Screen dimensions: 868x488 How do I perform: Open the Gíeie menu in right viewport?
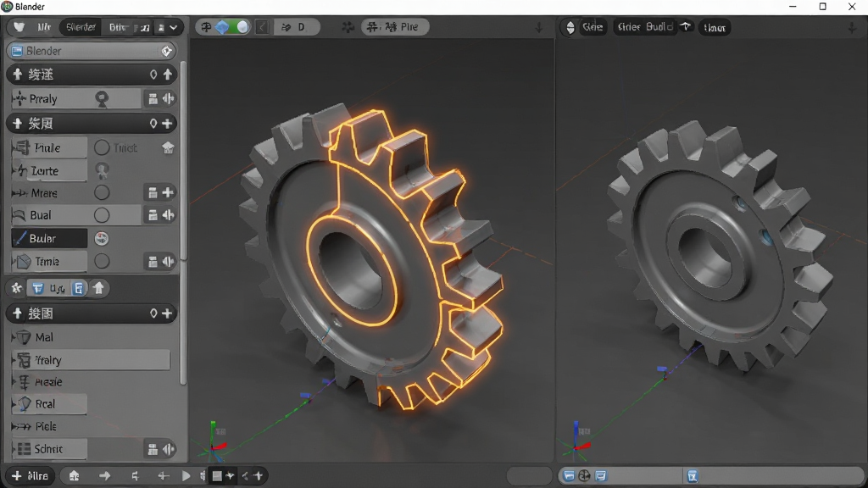[593, 27]
